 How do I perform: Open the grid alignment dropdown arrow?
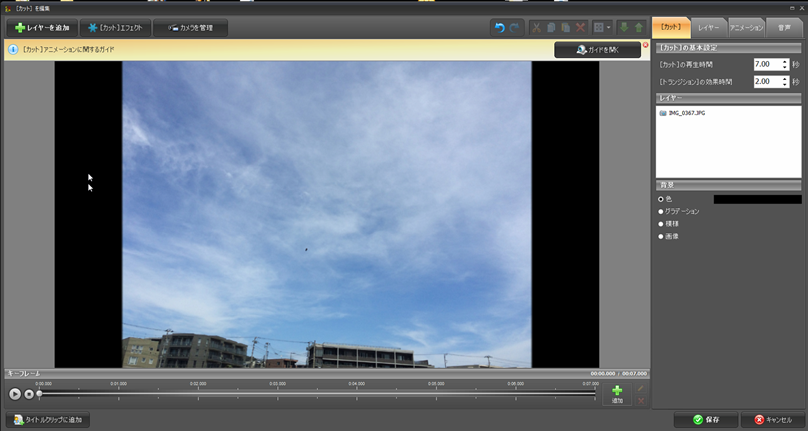[x=609, y=27]
